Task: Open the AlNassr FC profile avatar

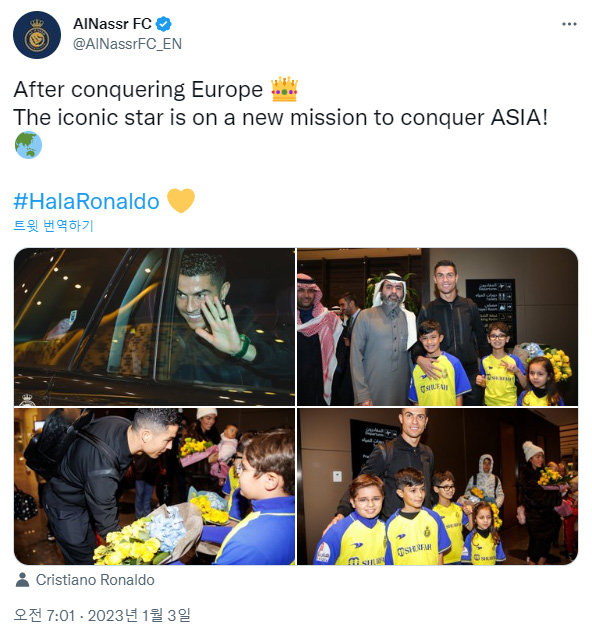Action: pyautogui.click(x=37, y=35)
